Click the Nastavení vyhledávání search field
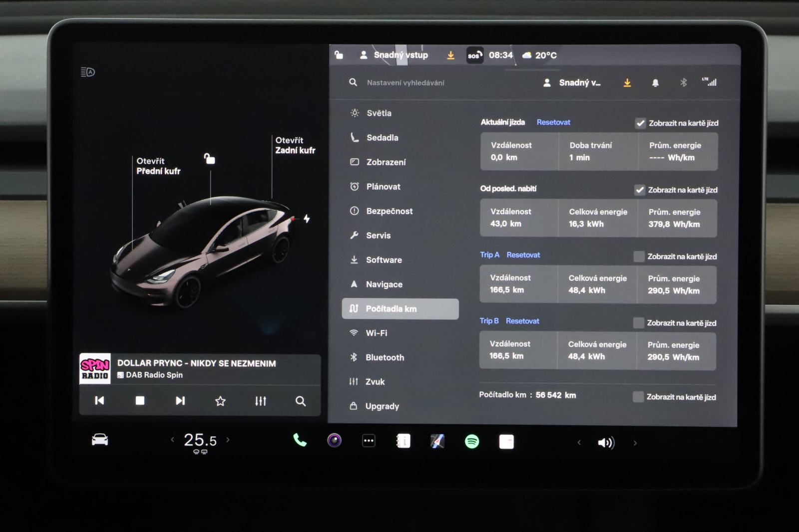The width and height of the screenshot is (799, 532). coord(405,83)
